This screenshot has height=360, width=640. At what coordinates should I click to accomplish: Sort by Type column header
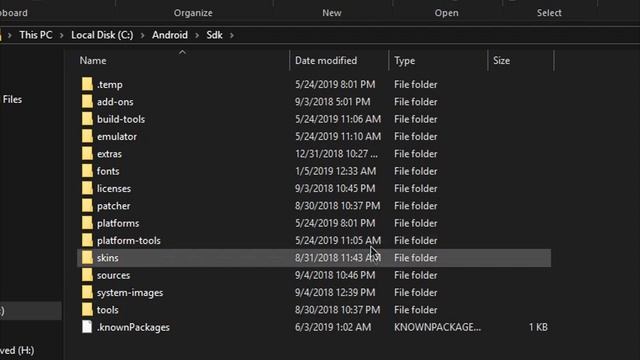404,61
